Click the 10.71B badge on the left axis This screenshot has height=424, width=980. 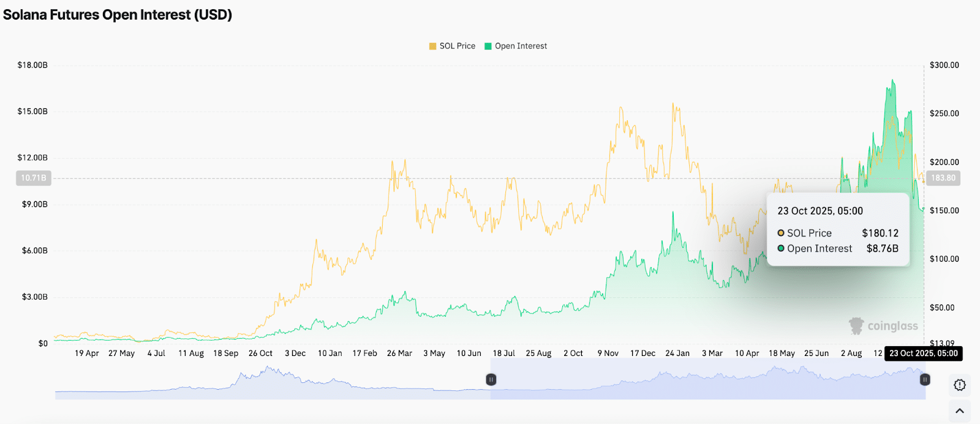[x=33, y=178]
